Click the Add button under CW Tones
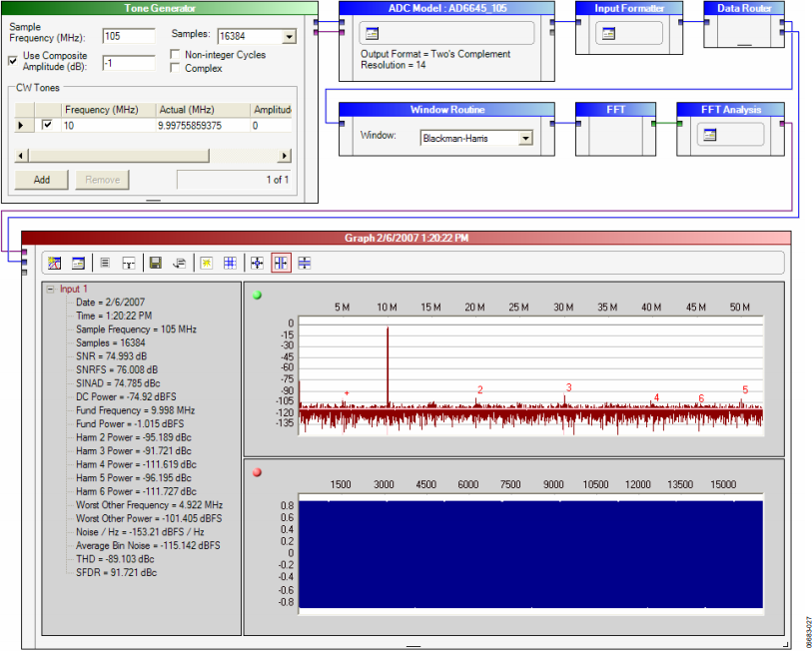The image size is (812, 651). pos(41,180)
